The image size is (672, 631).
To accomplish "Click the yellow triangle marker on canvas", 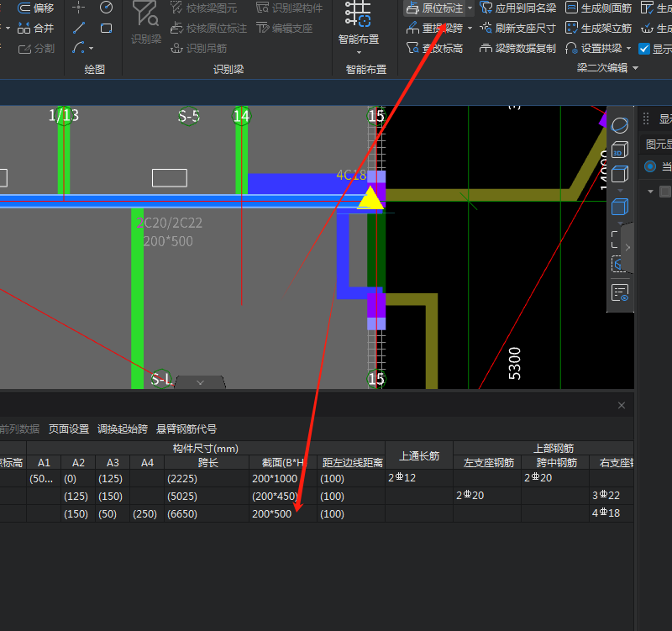I will tap(370, 198).
